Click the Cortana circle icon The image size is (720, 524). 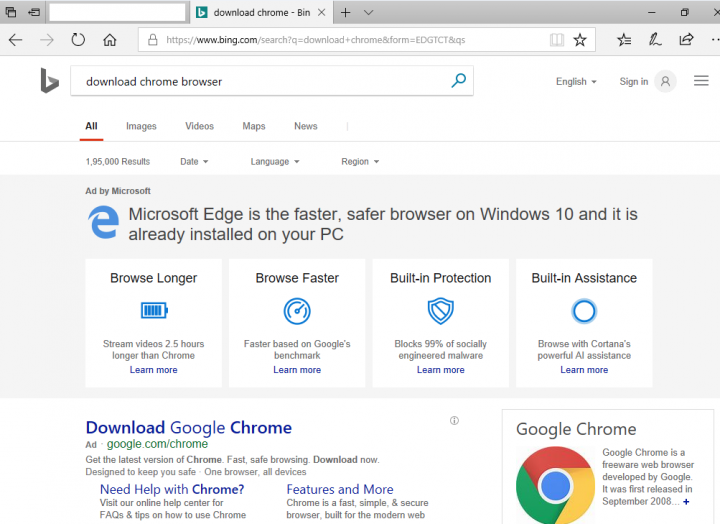tap(584, 311)
